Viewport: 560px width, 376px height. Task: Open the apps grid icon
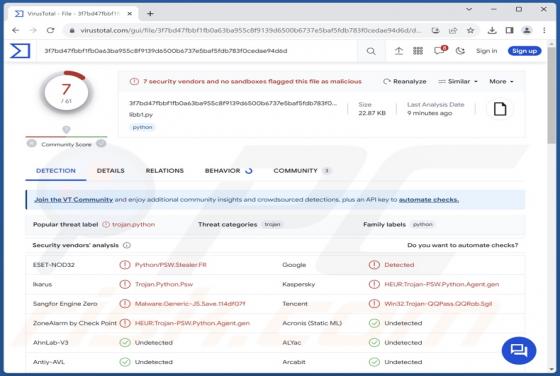point(418,51)
